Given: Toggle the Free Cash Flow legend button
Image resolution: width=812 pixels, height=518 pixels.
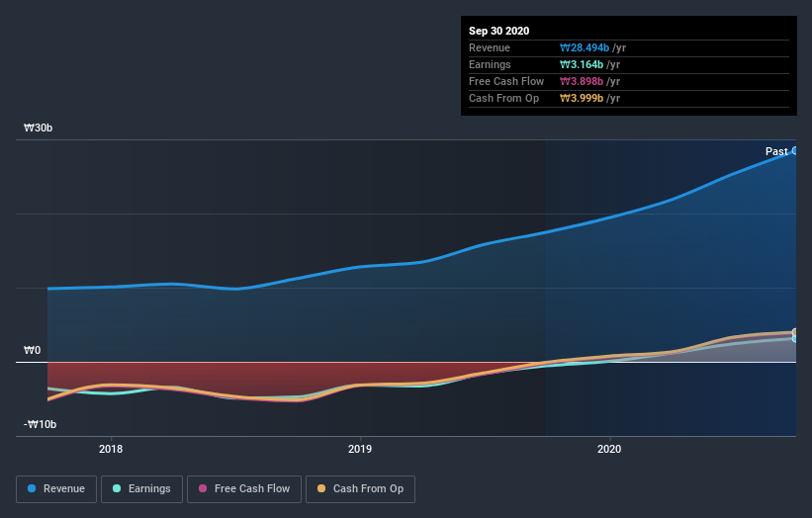Looking at the screenshot, I should [244, 489].
